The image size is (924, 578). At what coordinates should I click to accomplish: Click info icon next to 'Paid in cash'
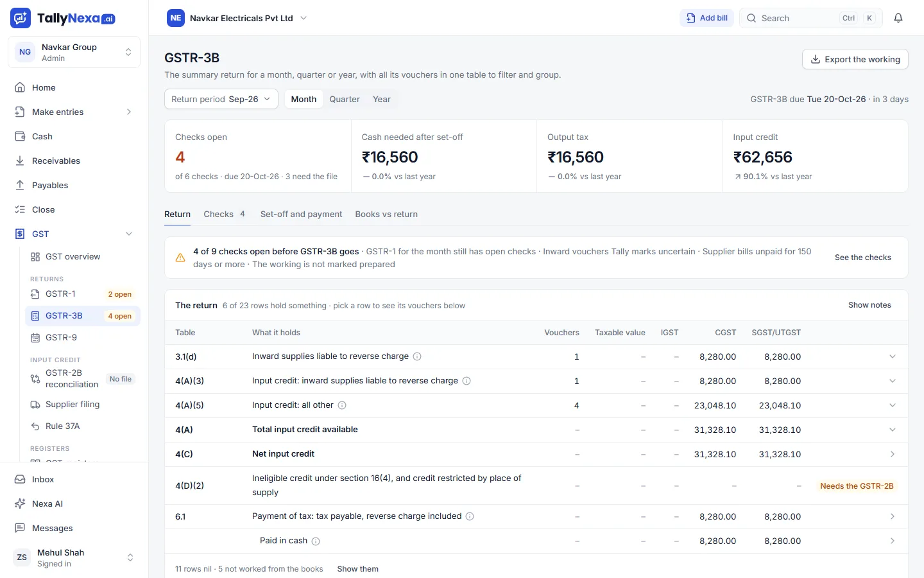coord(316,541)
